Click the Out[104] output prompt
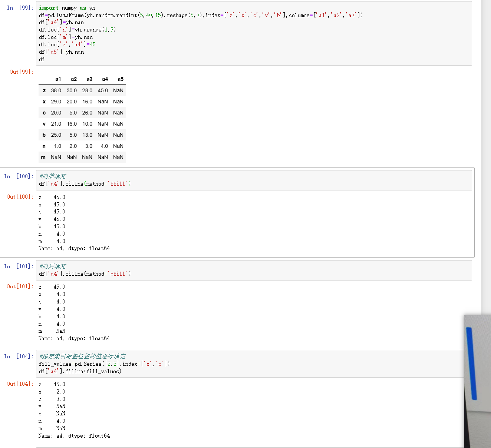 coord(20,384)
